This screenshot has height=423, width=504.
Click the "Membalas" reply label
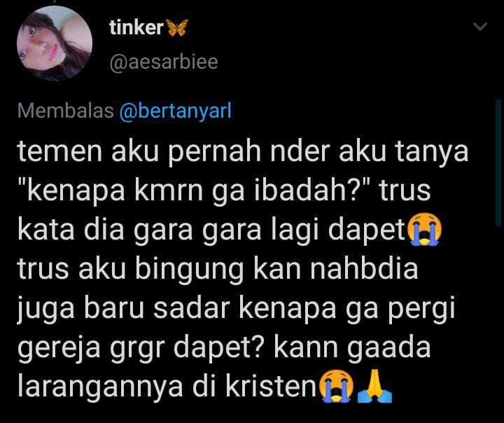[66, 111]
